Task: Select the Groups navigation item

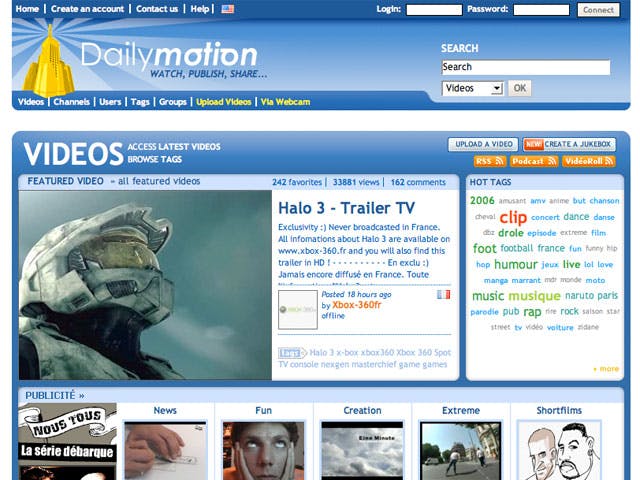Action: tap(173, 102)
